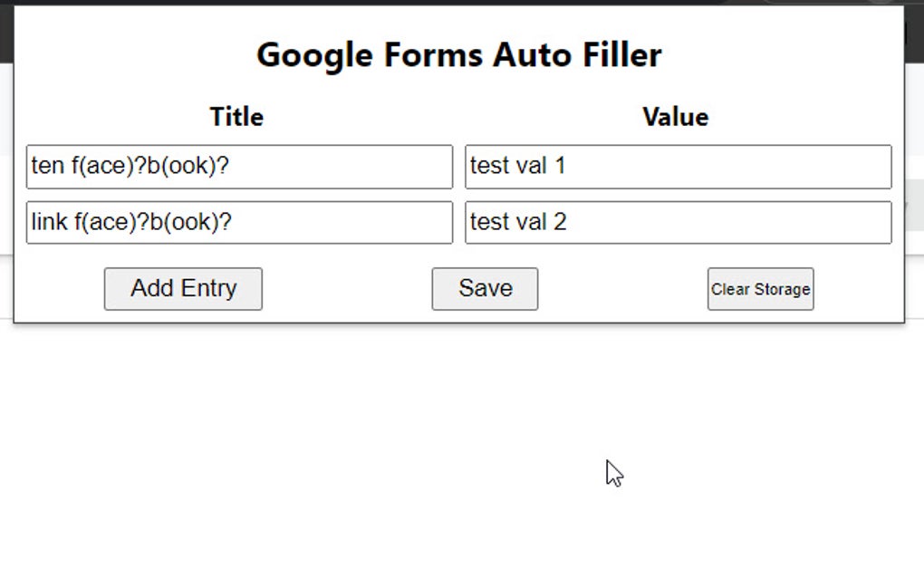Click the value field showing 'test val 1'

pyautogui.click(x=676, y=166)
